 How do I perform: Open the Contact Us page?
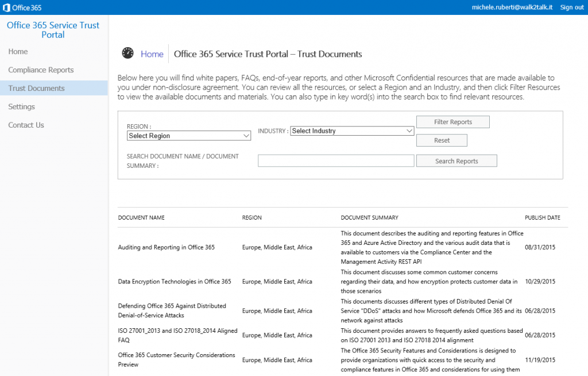[x=26, y=125]
